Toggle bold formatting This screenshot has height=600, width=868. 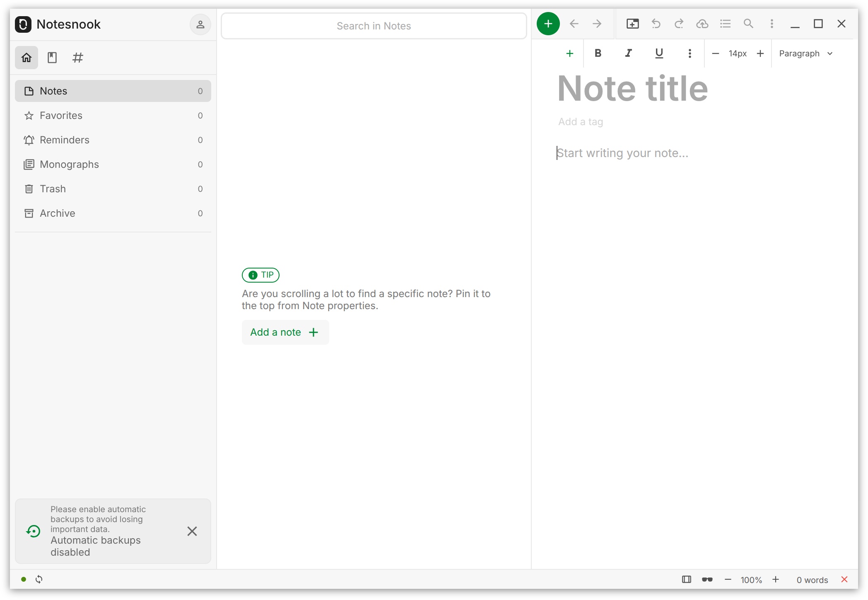[x=598, y=53]
